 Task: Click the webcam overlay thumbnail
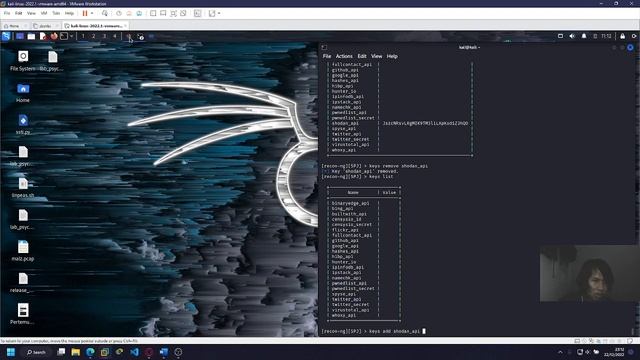point(589,273)
